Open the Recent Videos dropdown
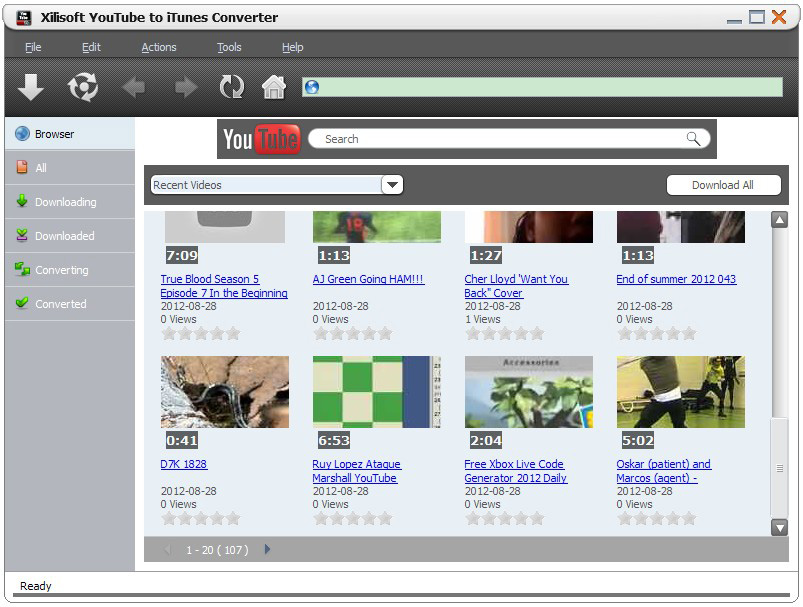This screenshot has width=803, height=607. (392, 185)
